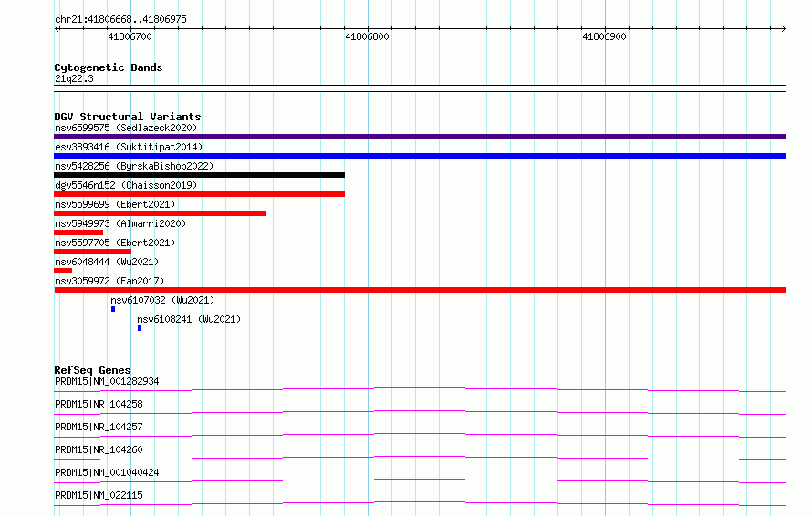Click ruler position 41806800
The image size is (812, 516).
pyautogui.click(x=367, y=36)
